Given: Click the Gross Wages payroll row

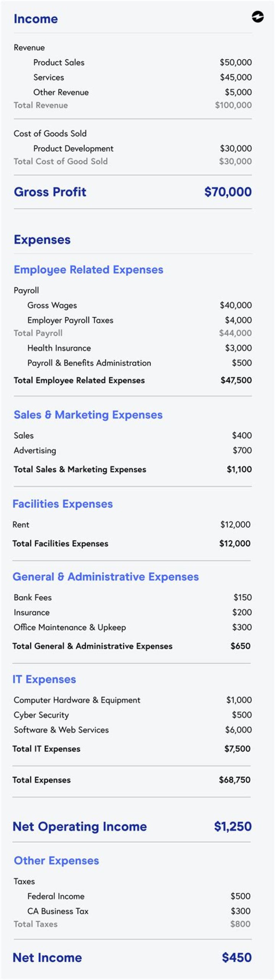Looking at the screenshot, I should coord(52,305).
